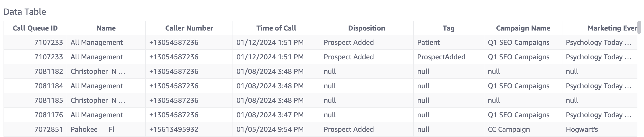Select the Patient tag cell
Viewport: 644px width, 137px height.
click(x=429, y=43)
